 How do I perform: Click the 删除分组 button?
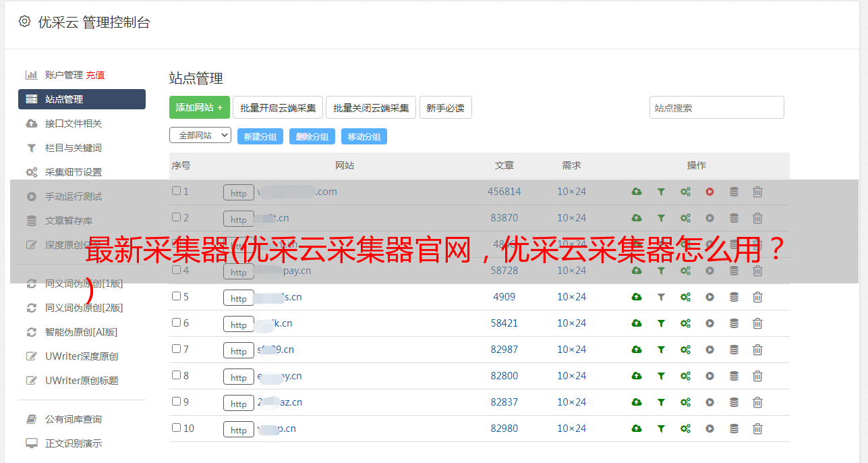[x=312, y=136]
